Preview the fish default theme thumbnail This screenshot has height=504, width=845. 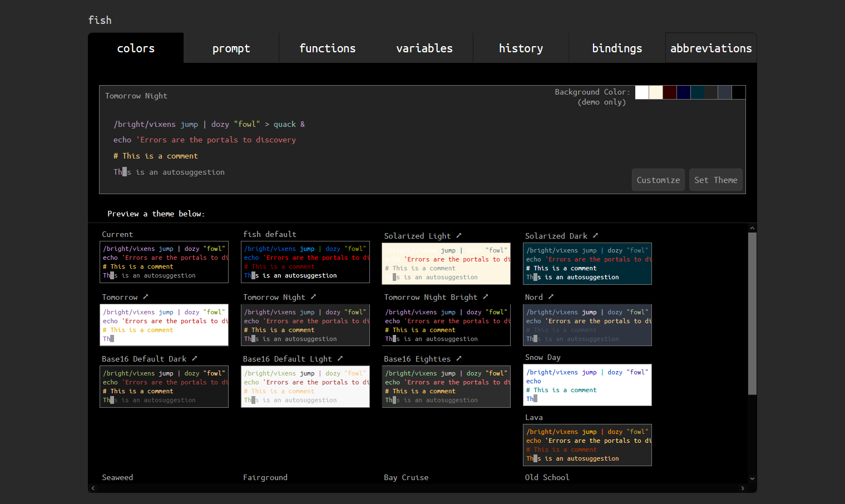(305, 262)
